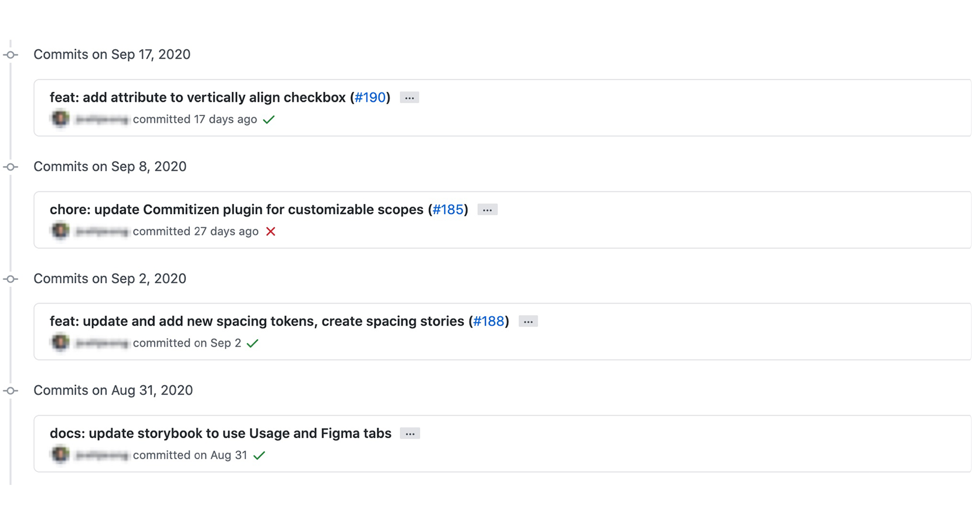The image size is (980, 515).
Task: Click author avatar on storybook commit
Action: (60, 455)
